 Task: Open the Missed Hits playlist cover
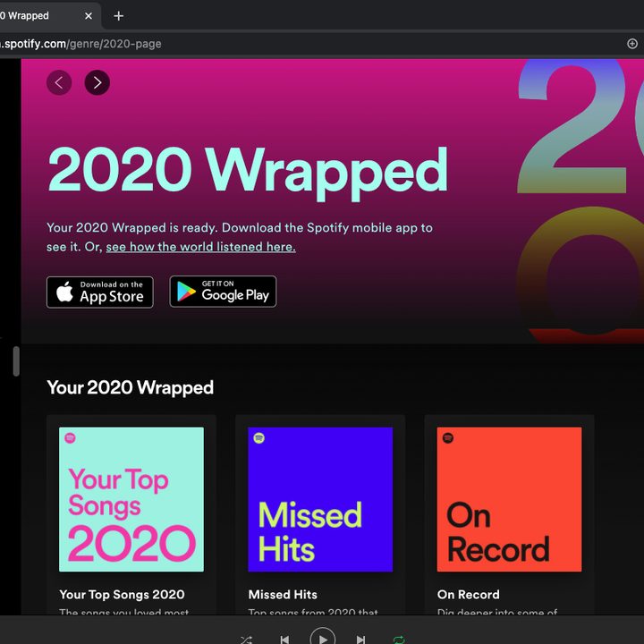coord(320,499)
